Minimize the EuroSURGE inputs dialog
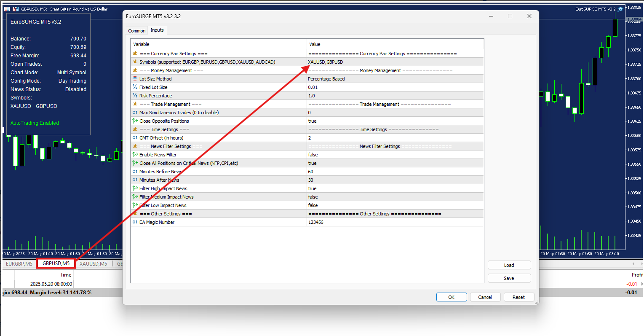Viewport: 644px width, 336px height. [491, 16]
